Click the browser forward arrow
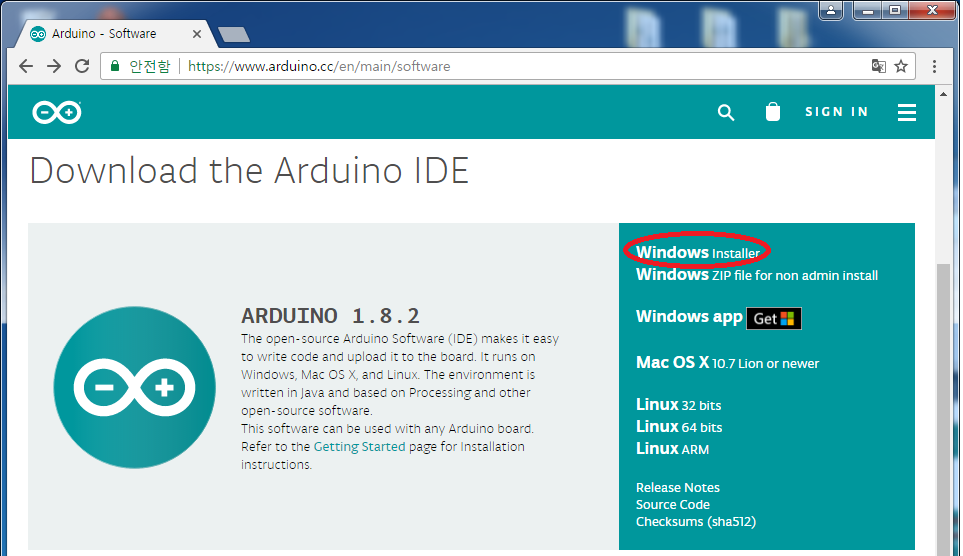 (54, 66)
